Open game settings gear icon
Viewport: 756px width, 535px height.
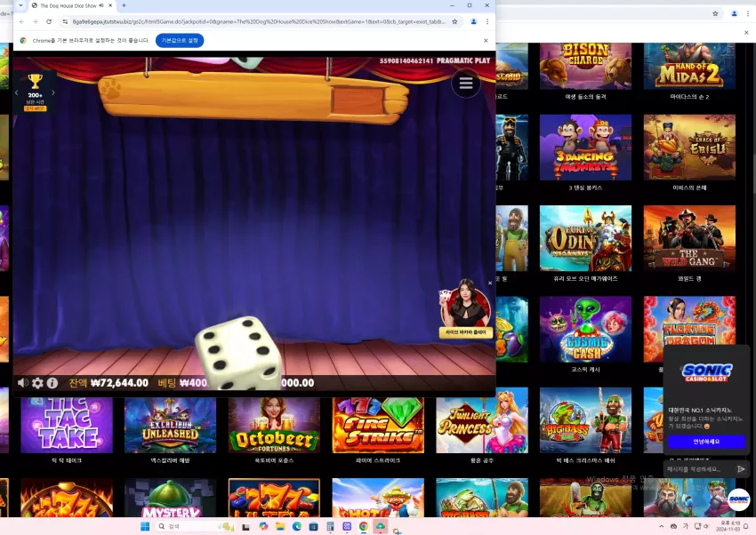click(x=37, y=383)
